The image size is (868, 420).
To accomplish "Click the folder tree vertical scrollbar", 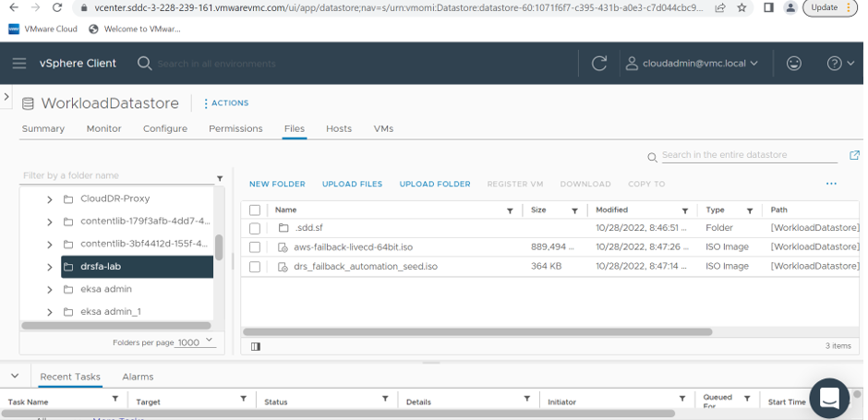I will [x=219, y=247].
